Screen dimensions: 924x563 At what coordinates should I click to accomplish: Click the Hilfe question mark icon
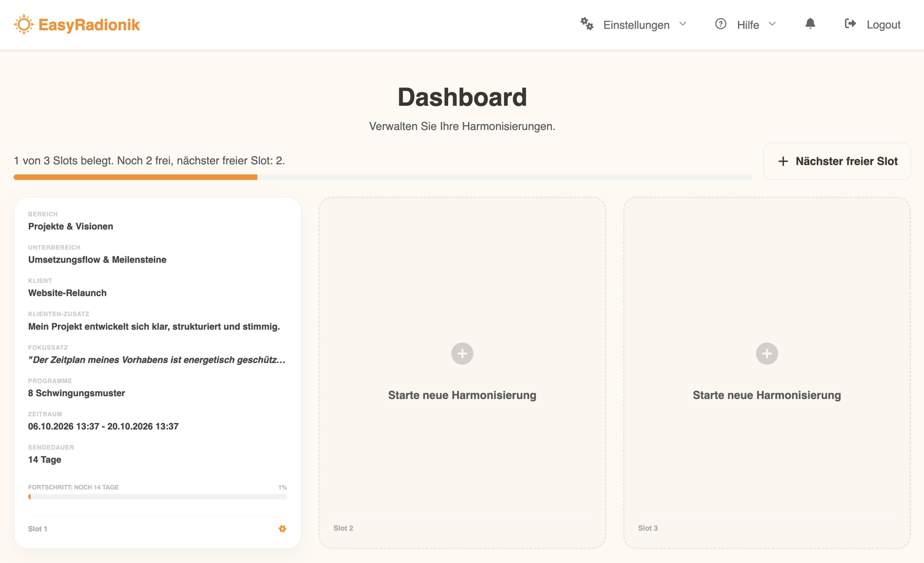click(x=721, y=24)
